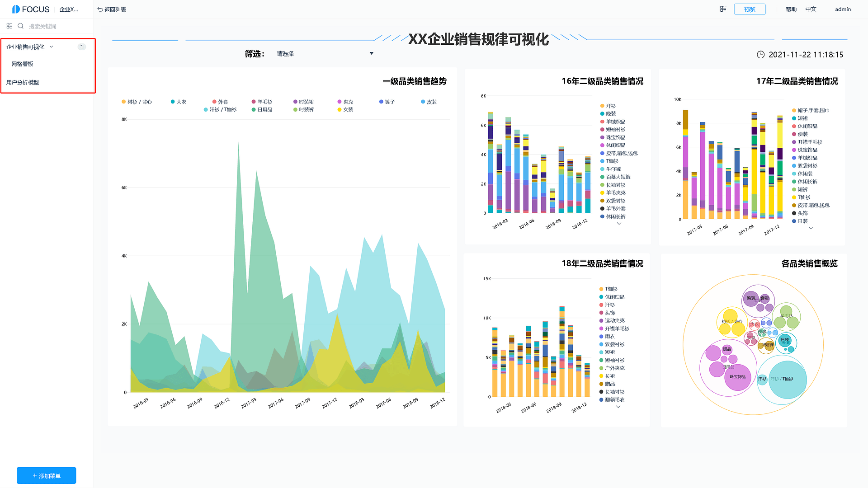This screenshot has height=488, width=868.
Task: Click the badge count 1 in sidebar
Action: point(82,47)
